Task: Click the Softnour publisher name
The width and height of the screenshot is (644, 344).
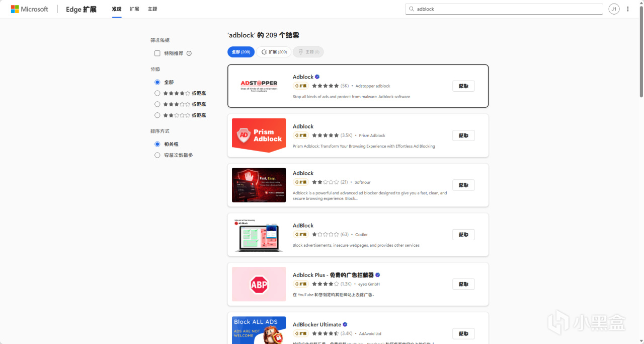Action: click(x=362, y=182)
